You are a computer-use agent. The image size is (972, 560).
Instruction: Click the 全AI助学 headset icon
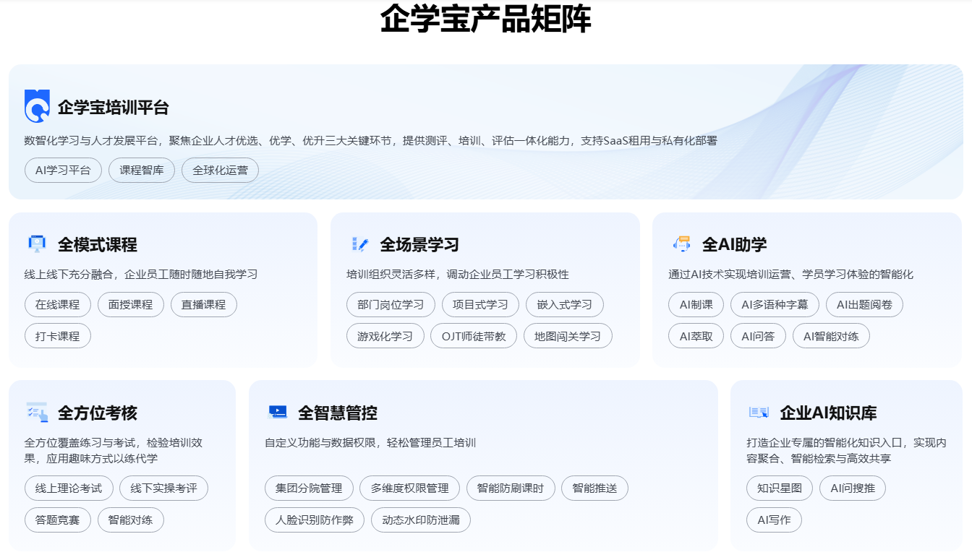coord(681,244)
